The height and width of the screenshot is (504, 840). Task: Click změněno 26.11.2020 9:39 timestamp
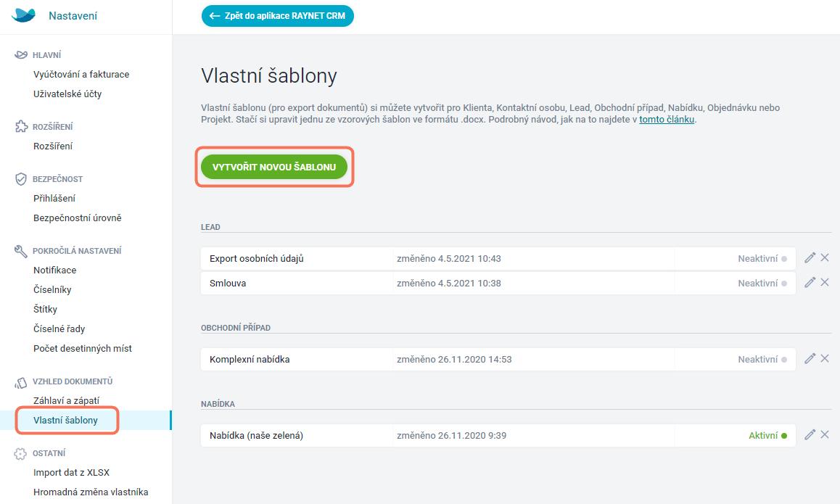coord(452,435)
